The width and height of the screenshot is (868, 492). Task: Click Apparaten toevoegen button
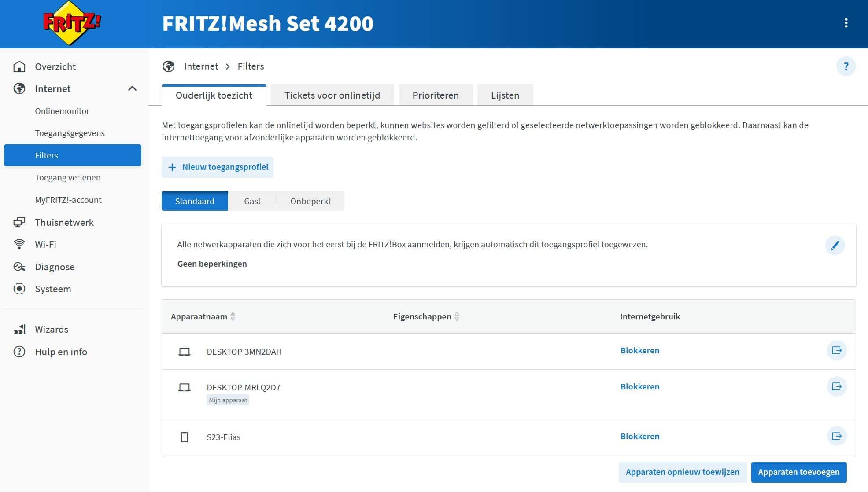pos(798,472)
